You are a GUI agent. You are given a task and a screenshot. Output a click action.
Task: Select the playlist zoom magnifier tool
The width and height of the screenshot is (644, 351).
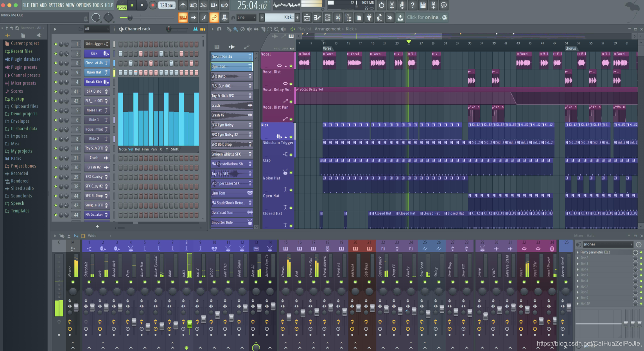[x=276, y=29]
